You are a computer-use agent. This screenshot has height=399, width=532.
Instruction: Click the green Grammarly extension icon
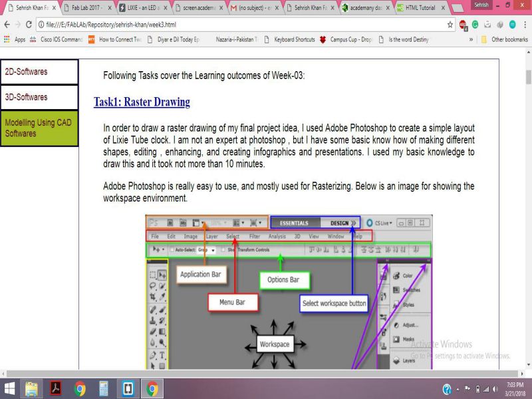(x=475, y=25)
